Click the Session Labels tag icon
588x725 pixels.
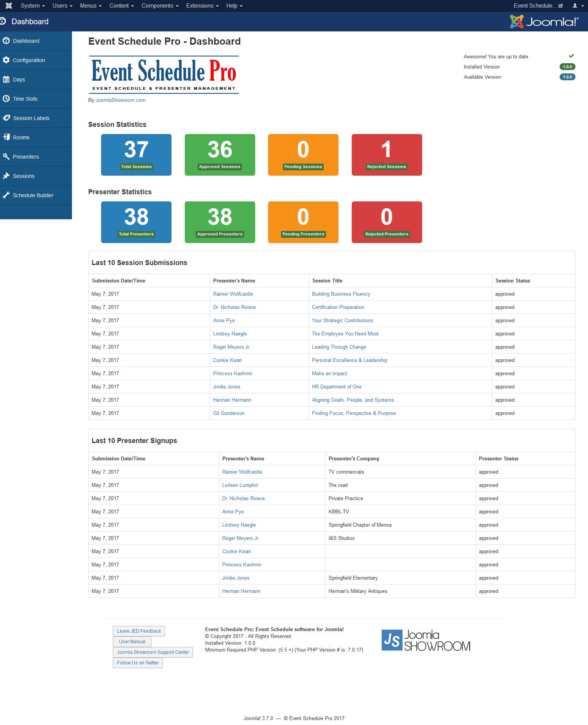(6, 118)
